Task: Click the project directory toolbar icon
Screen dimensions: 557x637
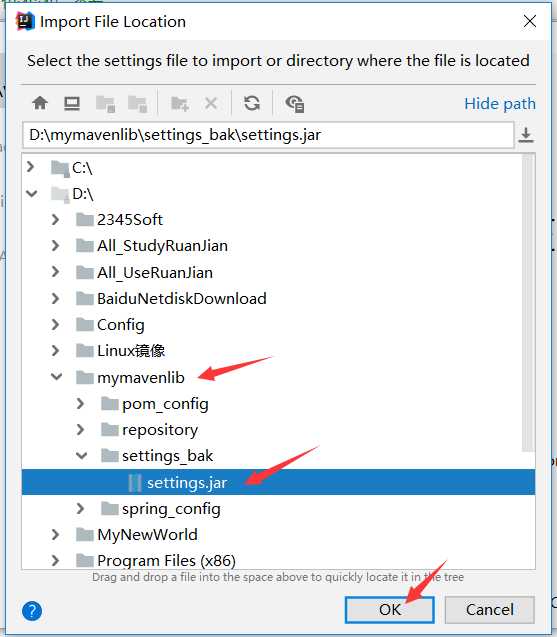Action: coord(105,104)
